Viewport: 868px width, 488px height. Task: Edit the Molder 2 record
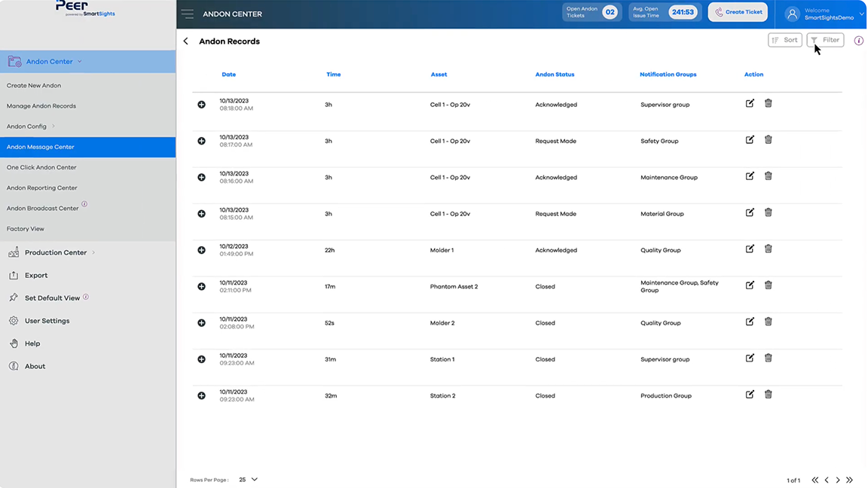pos(750,322)
